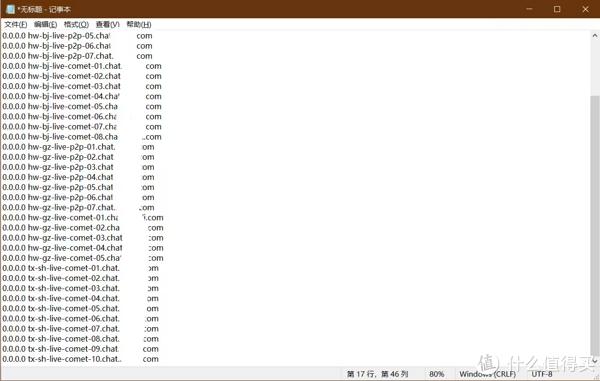This screenshot has height=381, width=600.
Task: Open the 编辑(E) menu
Action: click(46, 24)
